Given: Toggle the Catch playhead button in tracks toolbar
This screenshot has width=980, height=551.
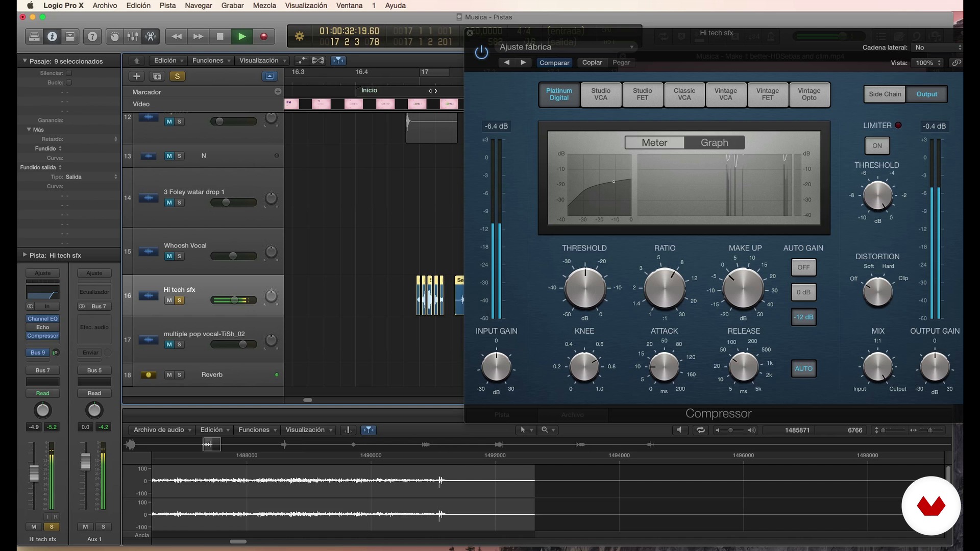Looking at the screenshot, I should click(338, 61).
